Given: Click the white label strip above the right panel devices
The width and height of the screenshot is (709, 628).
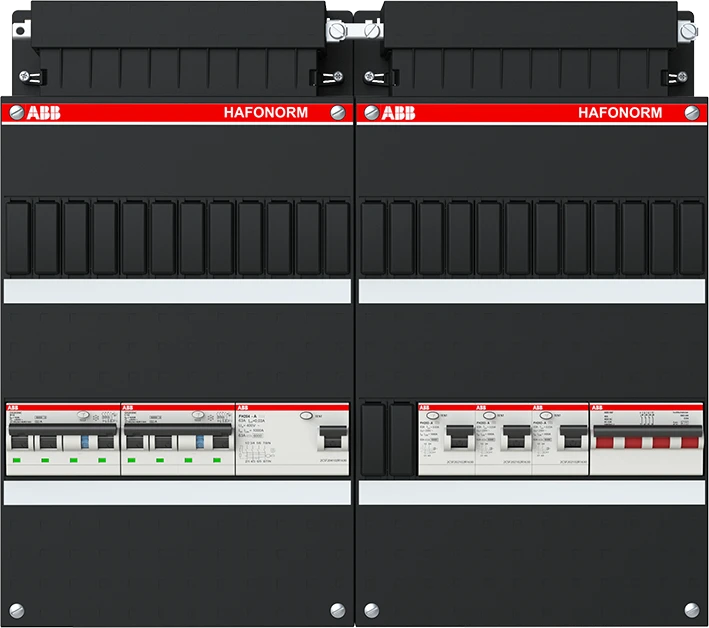Looking at the screenshot, I should (530, 291).
